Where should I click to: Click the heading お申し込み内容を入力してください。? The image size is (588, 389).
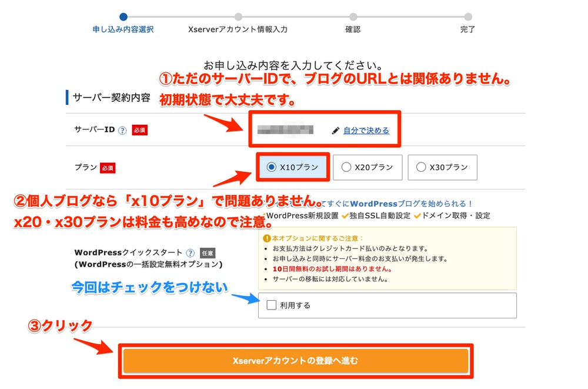(x=293, y=65)
